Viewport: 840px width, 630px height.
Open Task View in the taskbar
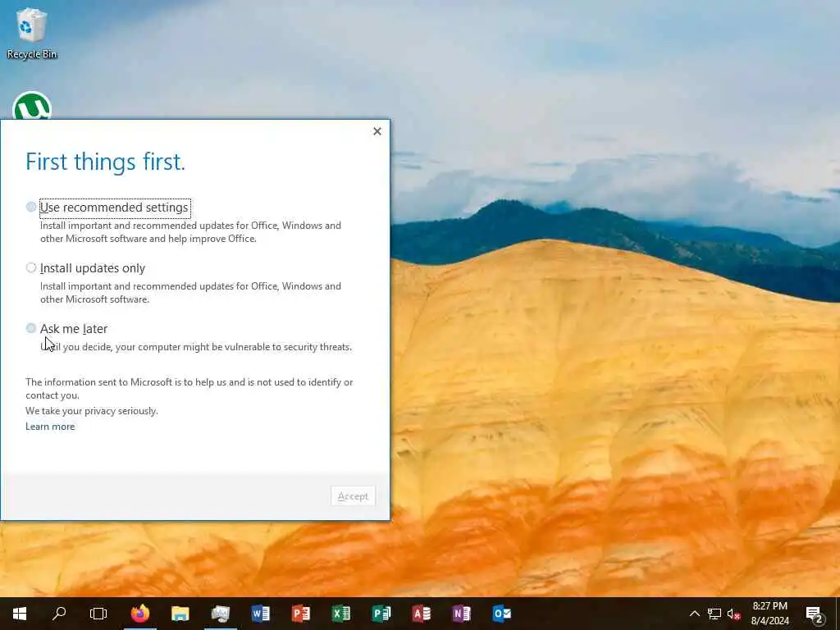(x=98, y=614)
